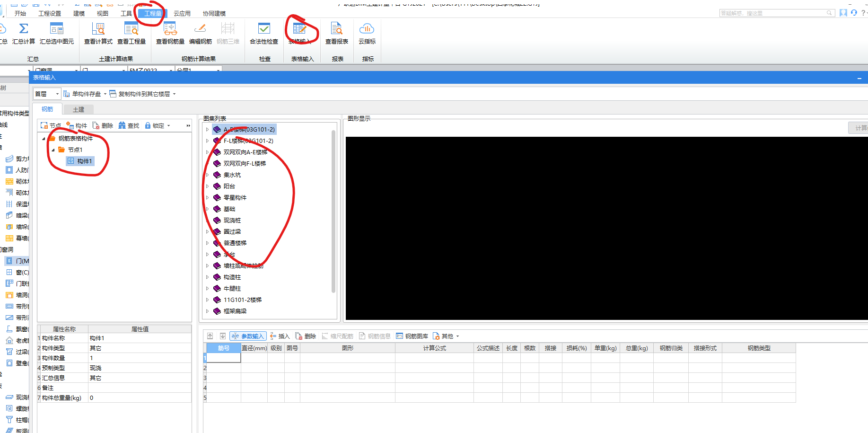868x433 pixels.
Task: Click 参数输入 in the rebar toolbar
Action: pos(248,336)
